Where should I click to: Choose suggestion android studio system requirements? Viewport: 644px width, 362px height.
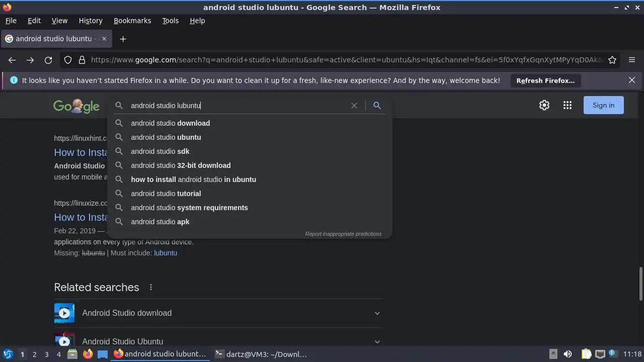(250, 208)
